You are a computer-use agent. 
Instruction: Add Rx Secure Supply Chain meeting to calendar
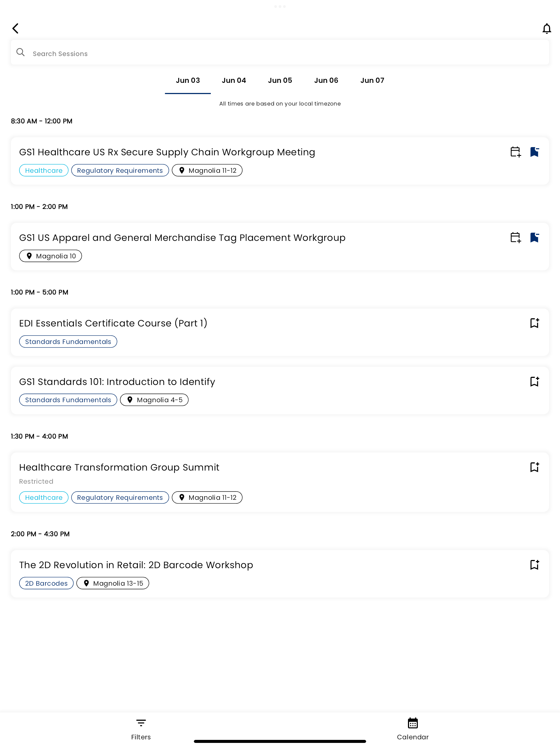point(515,152)
